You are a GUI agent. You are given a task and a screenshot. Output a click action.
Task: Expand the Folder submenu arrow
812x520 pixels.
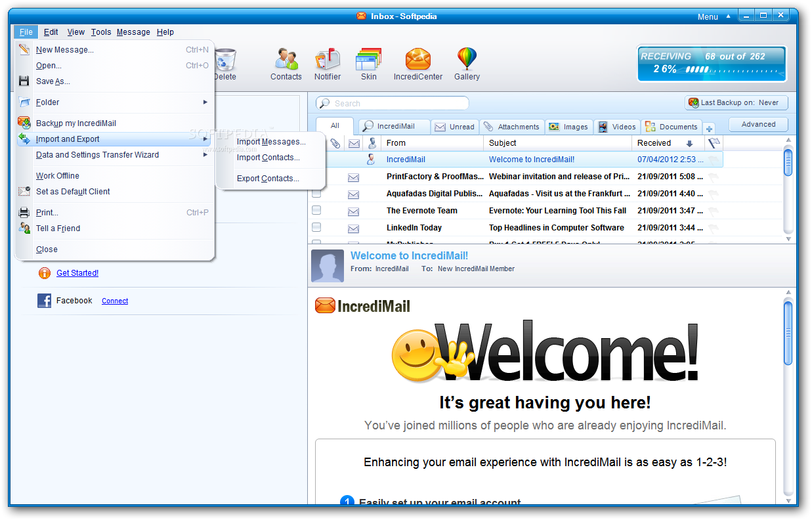tap(205, 102)
